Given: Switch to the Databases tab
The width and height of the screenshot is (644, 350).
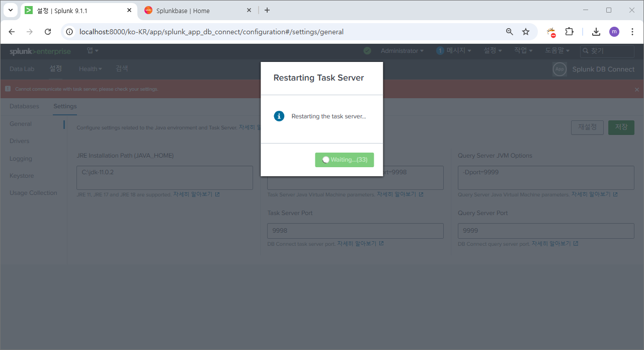Looking at the screenshot, I should click(24, 106).
